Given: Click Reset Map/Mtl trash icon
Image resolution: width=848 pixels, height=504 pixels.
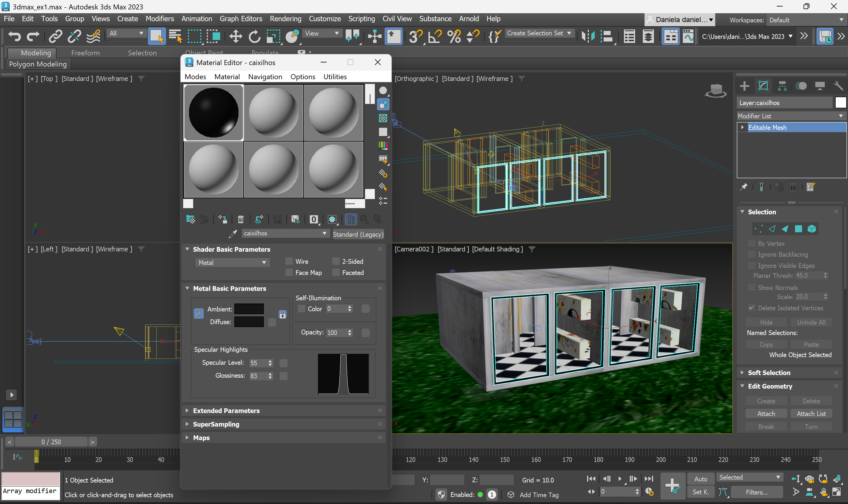Looking at the screenshot, I should point(241,219).
